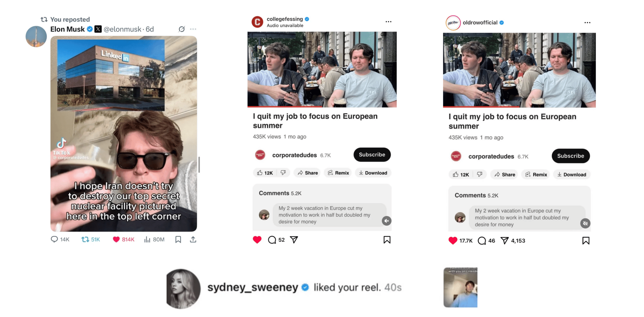Click the Elon Musk profile avatar
The width and height of the screenshot is (644, 317).
click(36, 36)
